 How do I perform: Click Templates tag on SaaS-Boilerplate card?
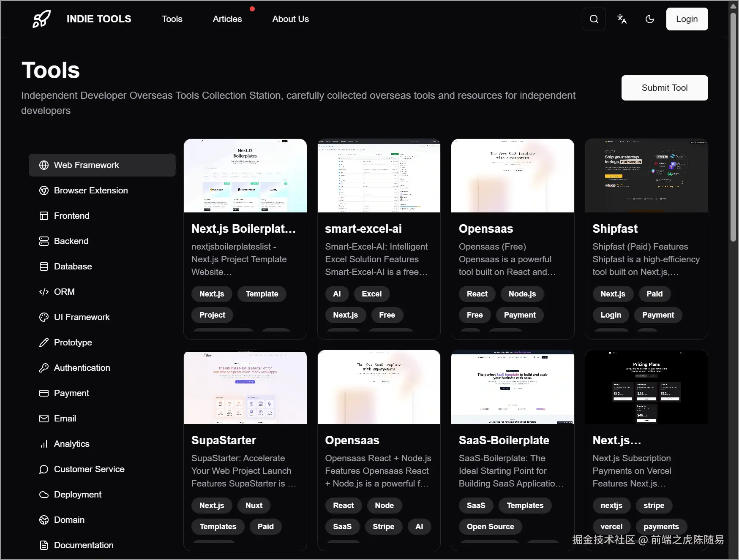click(x=525, y=506)
